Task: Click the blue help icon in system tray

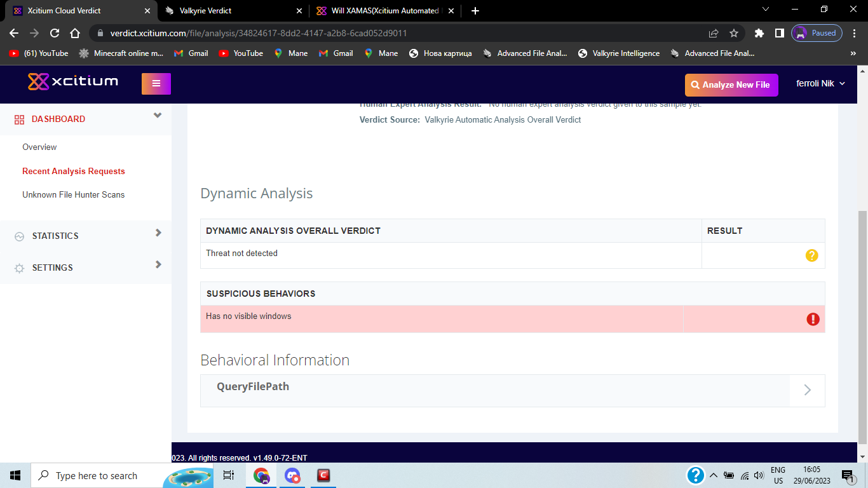Action: pyautogui.click(x=696, y=475)
